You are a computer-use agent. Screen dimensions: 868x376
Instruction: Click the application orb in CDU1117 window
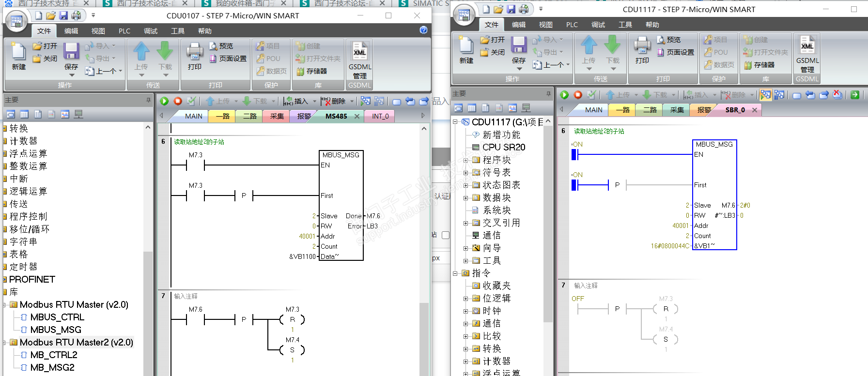coord(464,15)
